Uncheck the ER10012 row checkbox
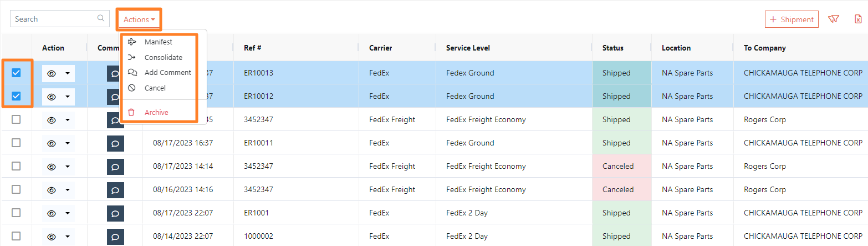 tap(16, 96)
